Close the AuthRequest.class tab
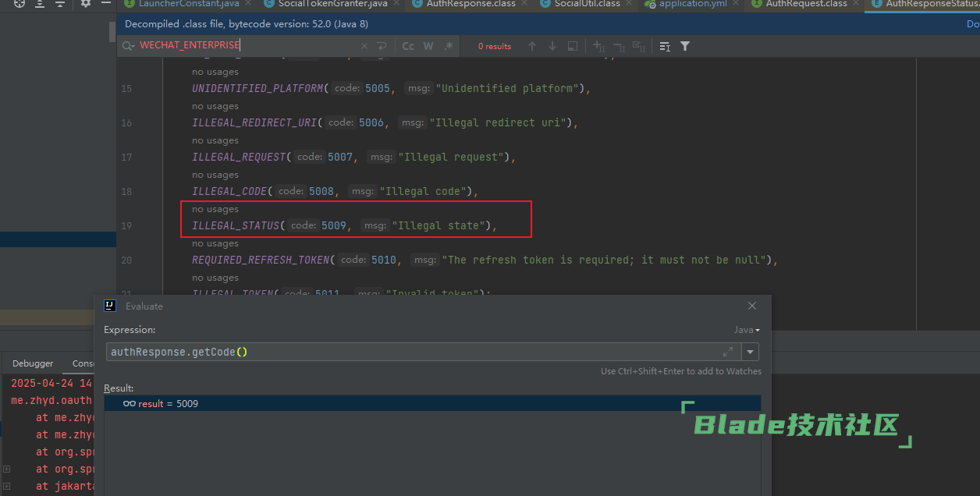The image size is (980, 496). click(857, 4)
